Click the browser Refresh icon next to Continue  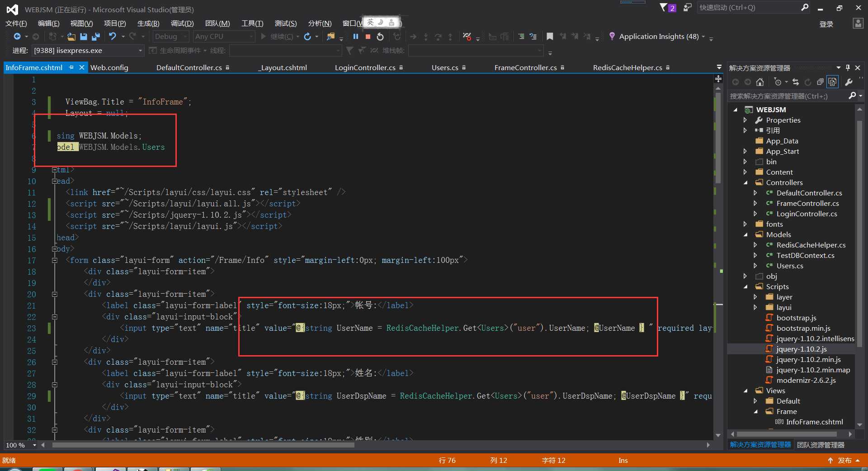click(307, 37)
